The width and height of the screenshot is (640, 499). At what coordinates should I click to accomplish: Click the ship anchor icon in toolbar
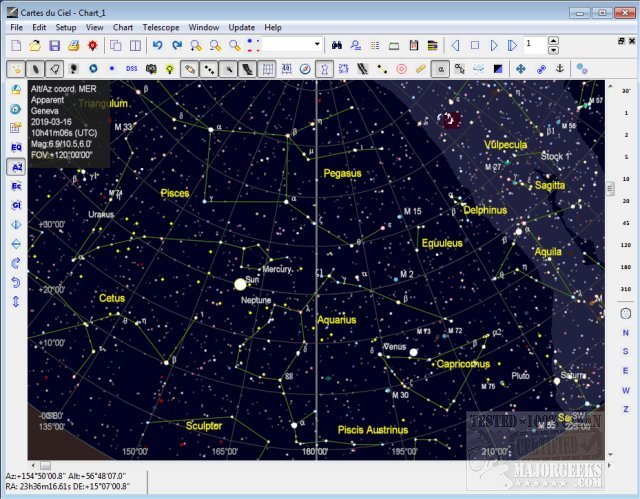pyautogui.click(x=560, y=69)
